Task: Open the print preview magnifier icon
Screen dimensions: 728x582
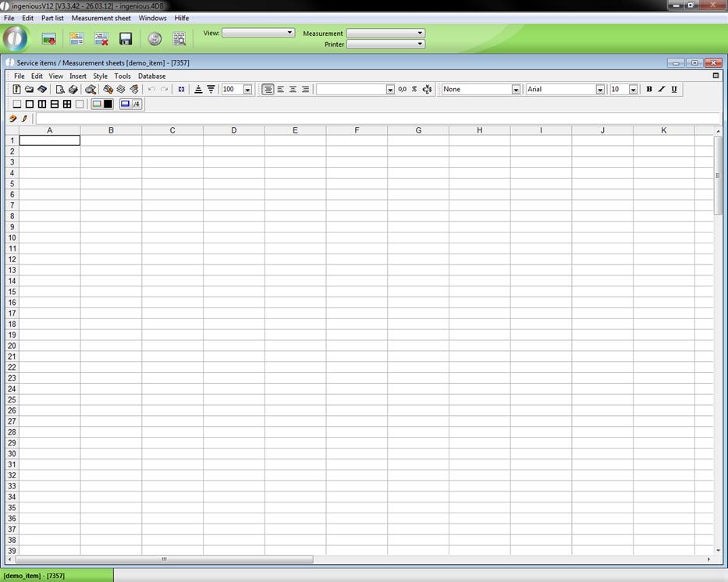Action: coord(179,38)
